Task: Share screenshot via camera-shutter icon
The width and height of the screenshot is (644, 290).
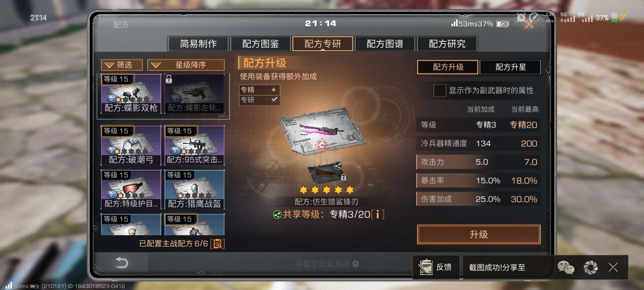Action: pyautogui.click(x=590, y=267)
